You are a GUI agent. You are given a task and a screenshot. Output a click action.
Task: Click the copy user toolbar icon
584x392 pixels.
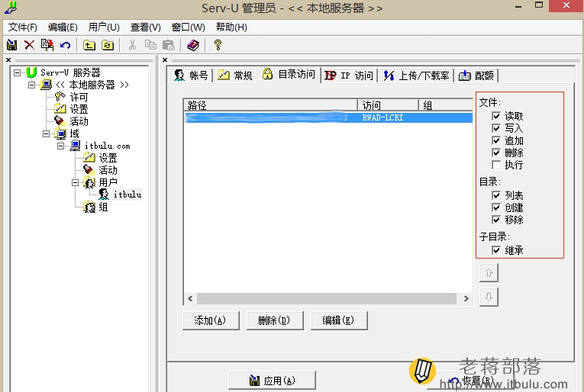[x=47, y=45]
